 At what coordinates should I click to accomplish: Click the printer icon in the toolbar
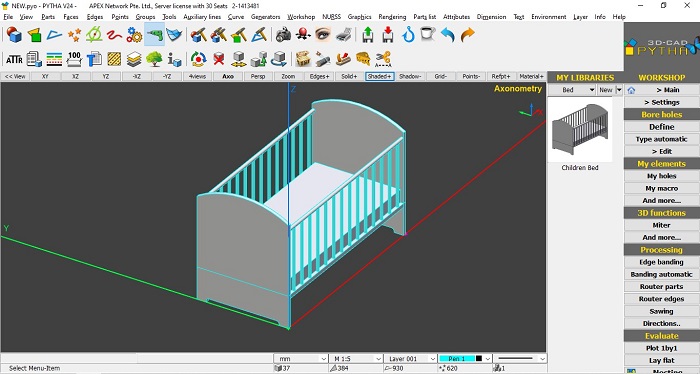point(344,34)
